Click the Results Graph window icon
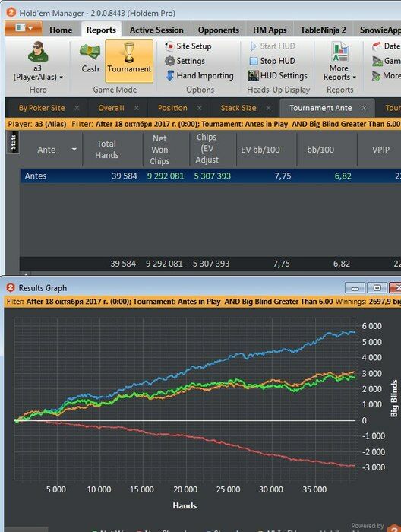This screenshot has width=401, height=532. coord(11,287)
